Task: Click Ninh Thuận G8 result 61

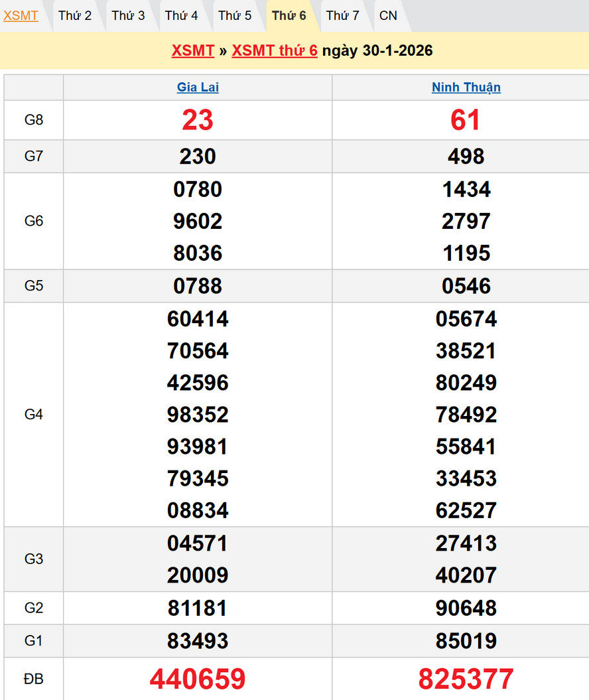Action: [466, 120]
